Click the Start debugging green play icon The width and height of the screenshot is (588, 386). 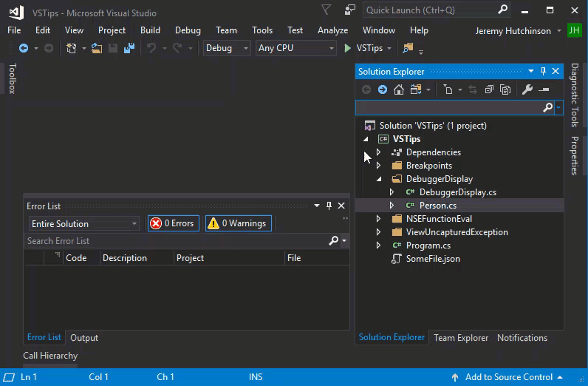pos(348,48)
